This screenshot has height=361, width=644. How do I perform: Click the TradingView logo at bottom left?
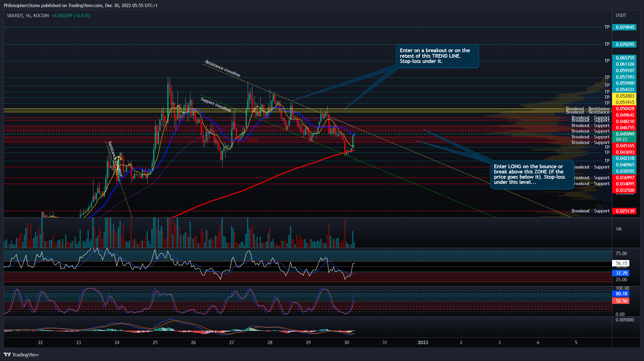pyautogui.click(x=21, y=355)
